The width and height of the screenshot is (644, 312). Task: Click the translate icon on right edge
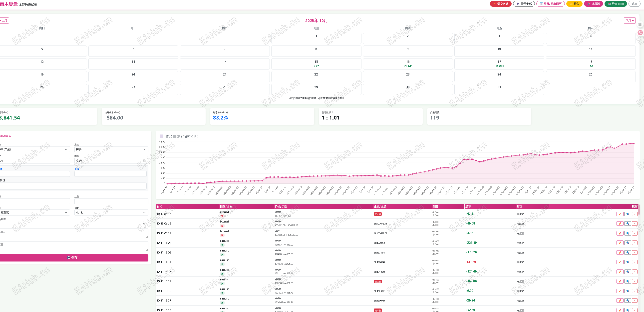pyautogui.click(x=640, y=32)
